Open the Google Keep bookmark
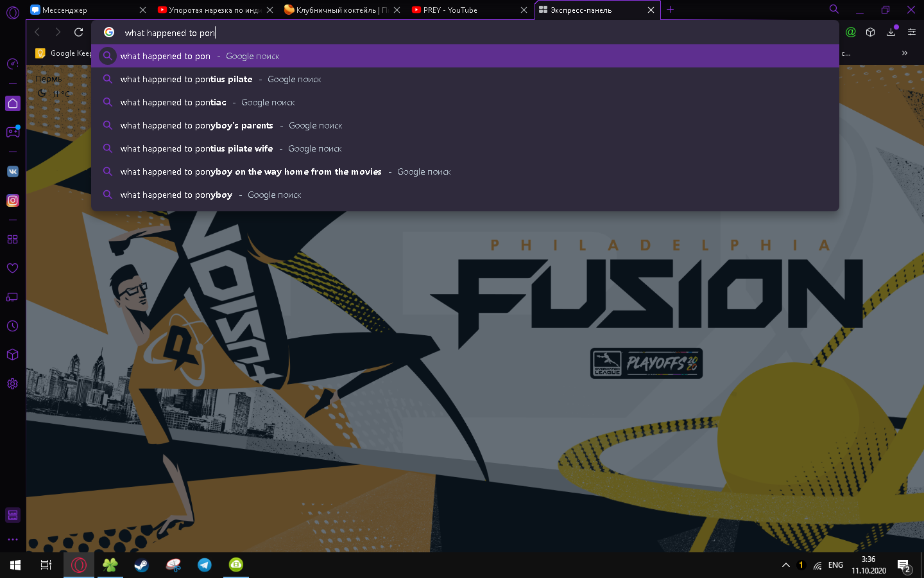Viewport: 924px width, 578px height. [x=64, y=53]
